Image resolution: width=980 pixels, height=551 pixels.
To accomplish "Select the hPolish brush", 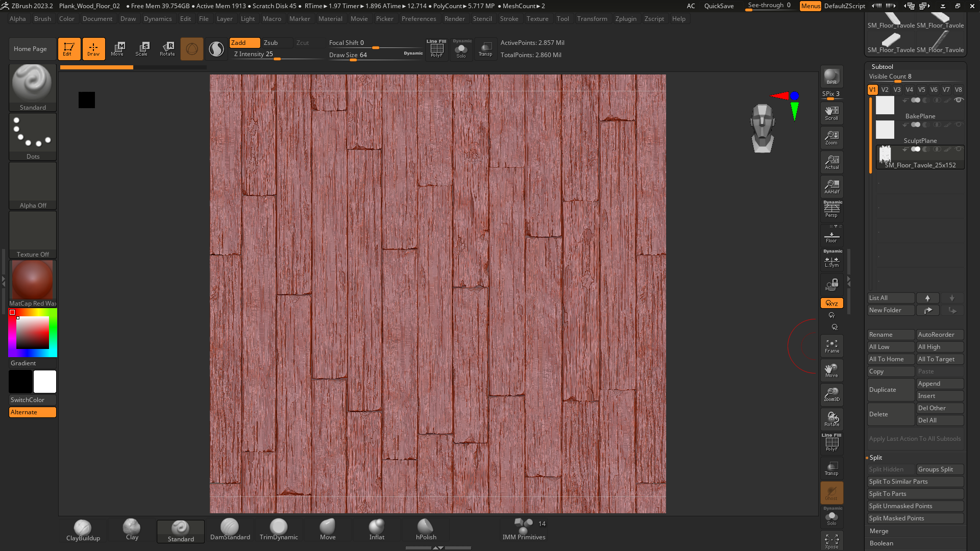I will [426, 529].
